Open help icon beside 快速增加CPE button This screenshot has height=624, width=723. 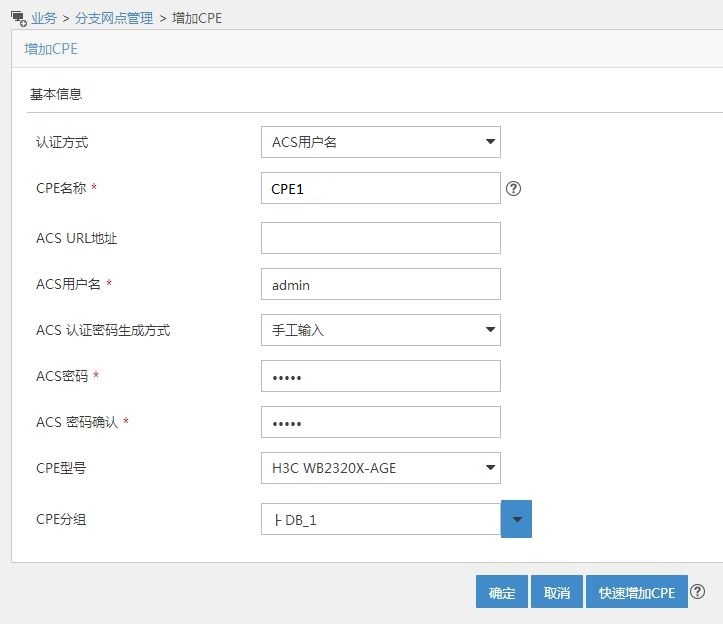pyautogui.click(x=698, y=591)
